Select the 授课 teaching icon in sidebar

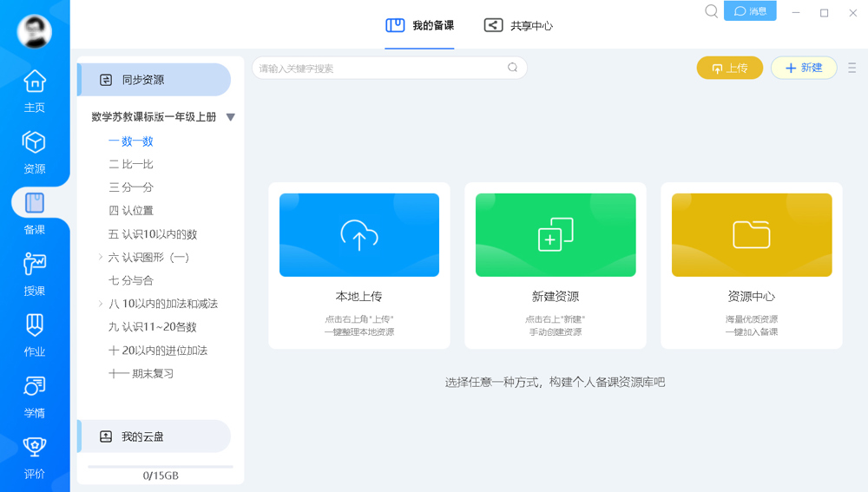point(35,265)
